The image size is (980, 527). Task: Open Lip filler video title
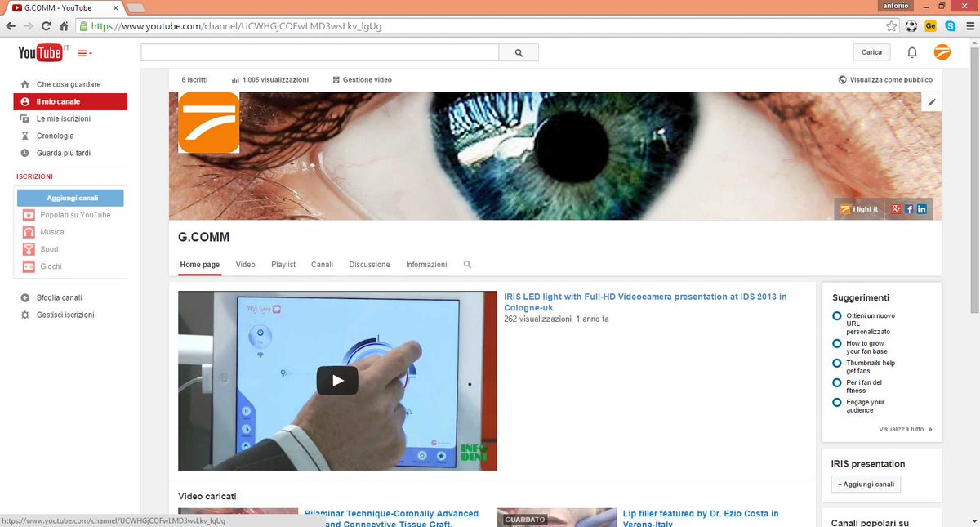(x=701, y=517)
